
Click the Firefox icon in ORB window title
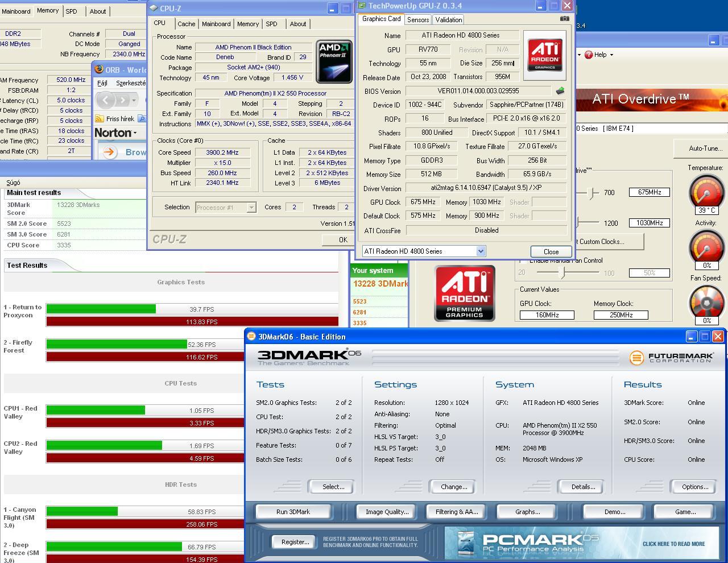pos(100,69)
